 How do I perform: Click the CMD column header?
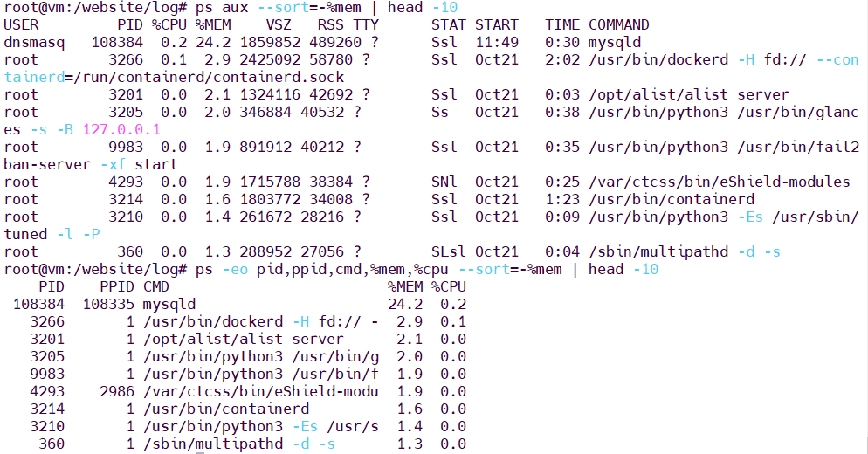(x=156, y=286)
